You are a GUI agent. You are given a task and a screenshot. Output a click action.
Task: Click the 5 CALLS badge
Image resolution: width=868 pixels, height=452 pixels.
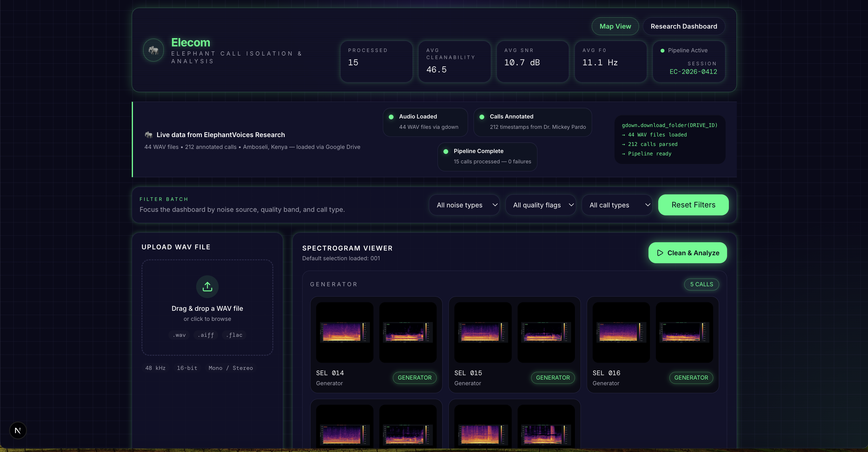point(701,284)
